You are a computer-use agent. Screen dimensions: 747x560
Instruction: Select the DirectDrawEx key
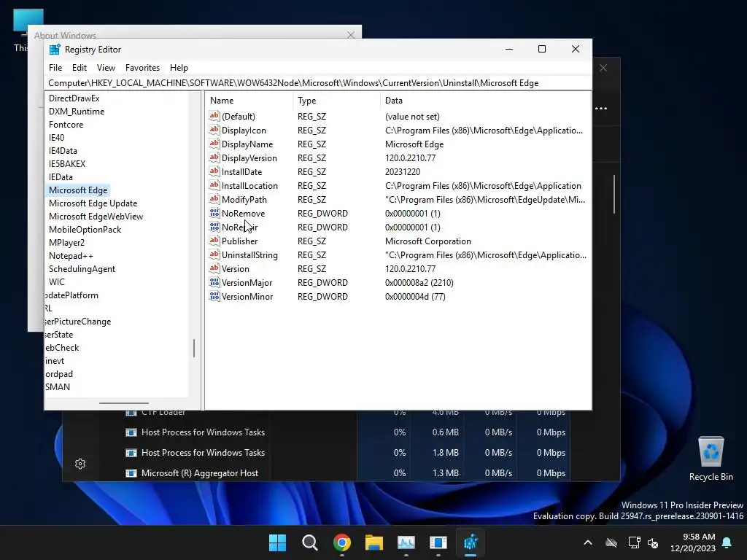74,98
